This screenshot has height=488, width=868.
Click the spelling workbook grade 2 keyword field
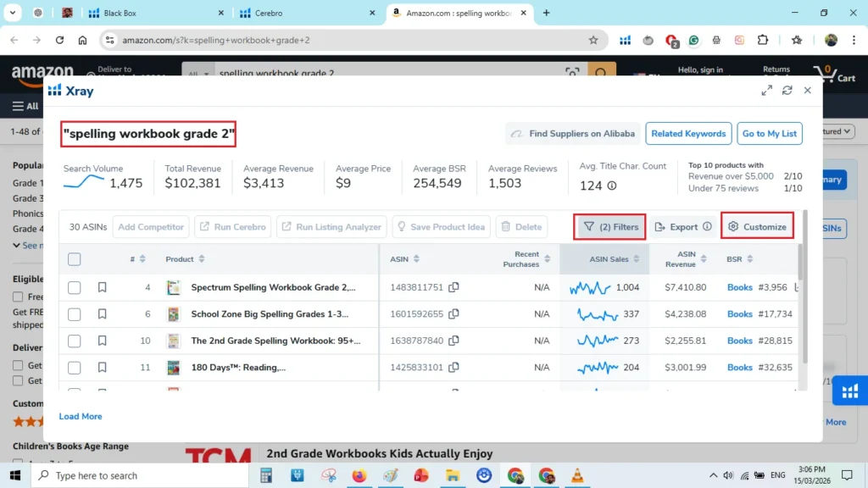tap(147, 134)
